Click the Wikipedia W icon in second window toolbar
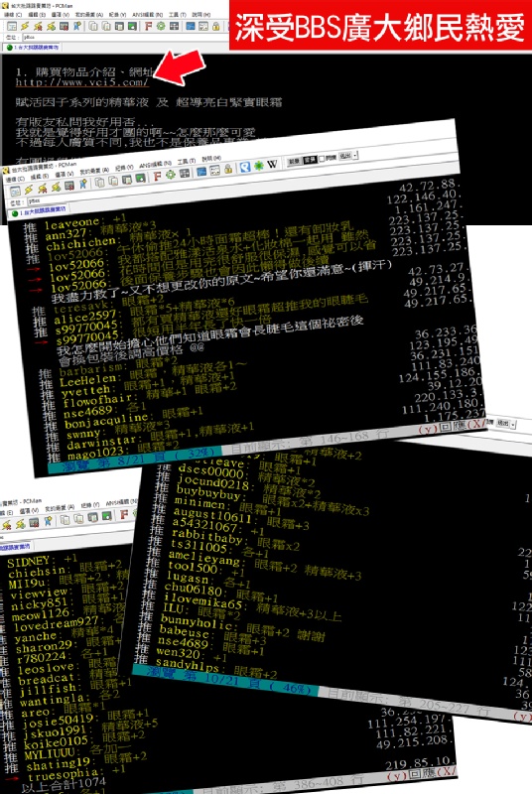 [273, 164]
